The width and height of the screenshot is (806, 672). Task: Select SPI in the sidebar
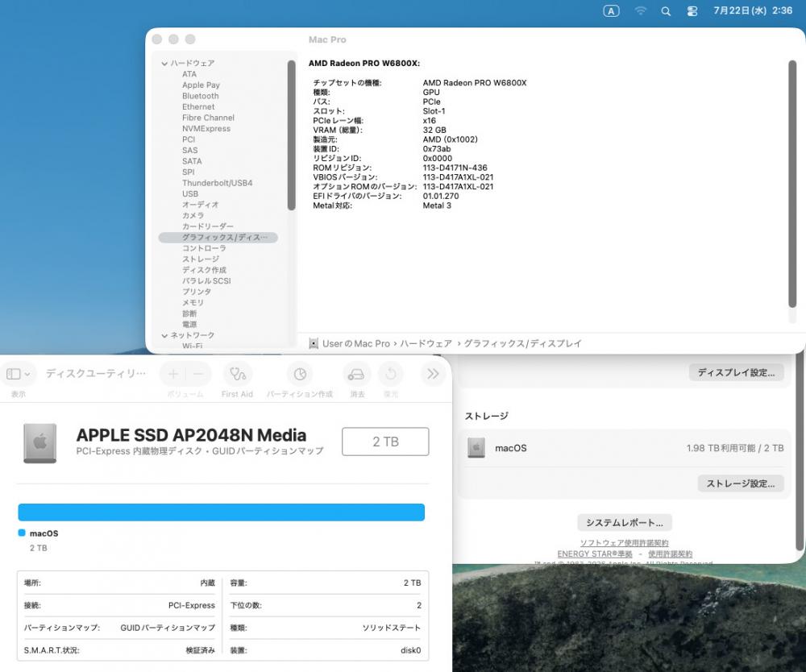point(188,172)
